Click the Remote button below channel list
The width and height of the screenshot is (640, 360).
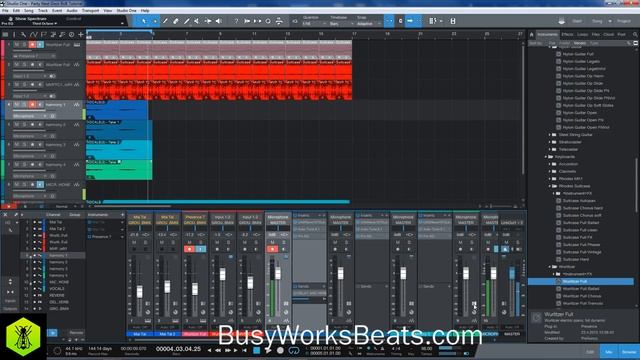[76, 333]
